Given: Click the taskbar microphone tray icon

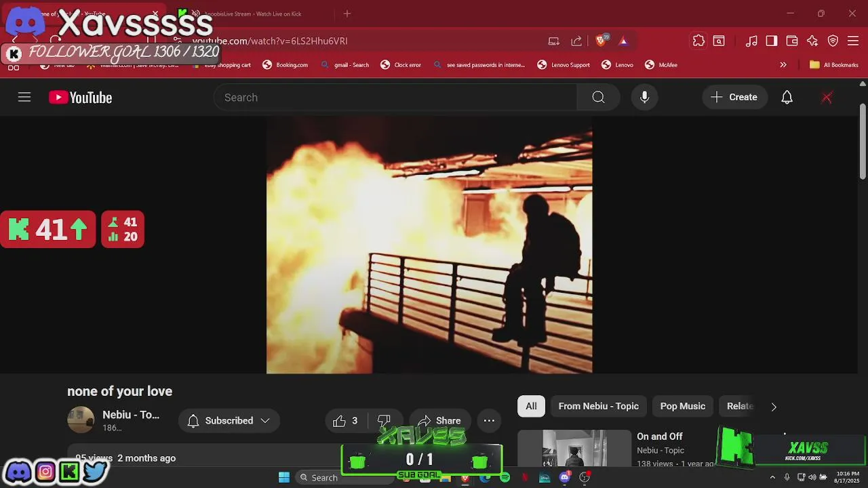Looking at the screenshot, I should pos(787,478).
